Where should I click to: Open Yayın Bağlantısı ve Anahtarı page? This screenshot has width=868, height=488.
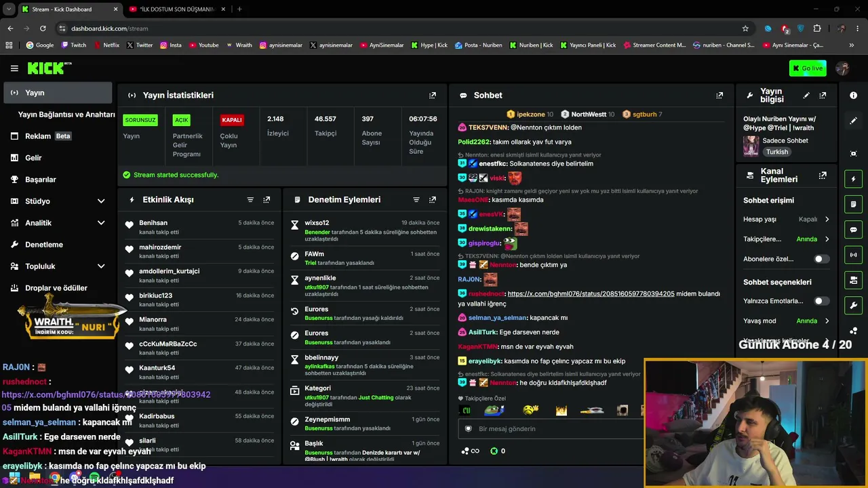pyautogui.click(x=66, y=115)
